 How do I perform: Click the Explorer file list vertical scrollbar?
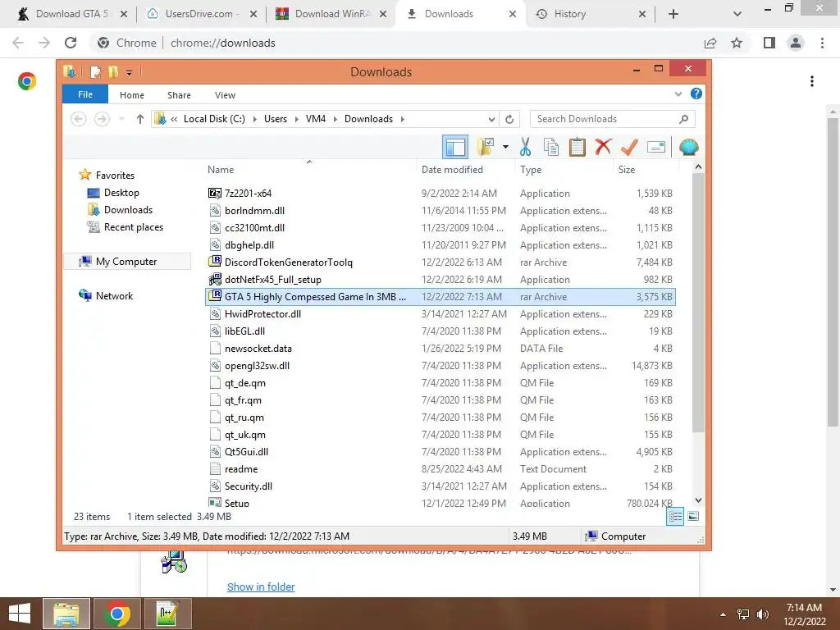tap(697, 303)
